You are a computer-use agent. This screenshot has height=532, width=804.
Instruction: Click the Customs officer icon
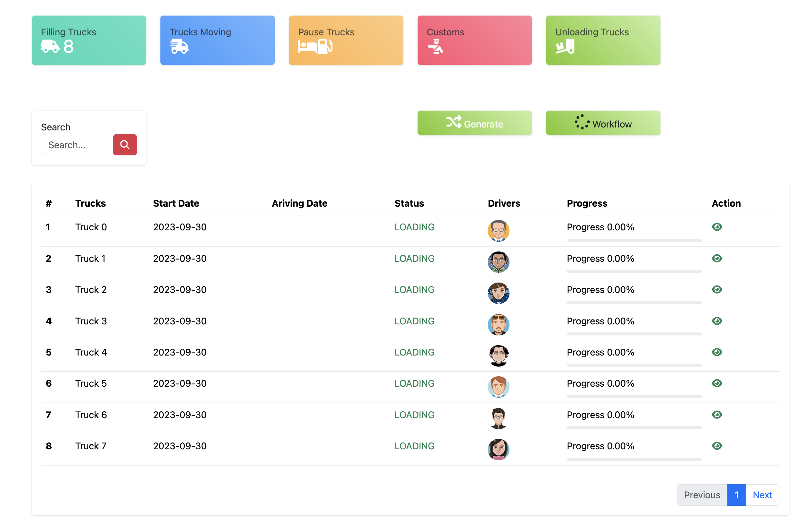click(435, 46)
